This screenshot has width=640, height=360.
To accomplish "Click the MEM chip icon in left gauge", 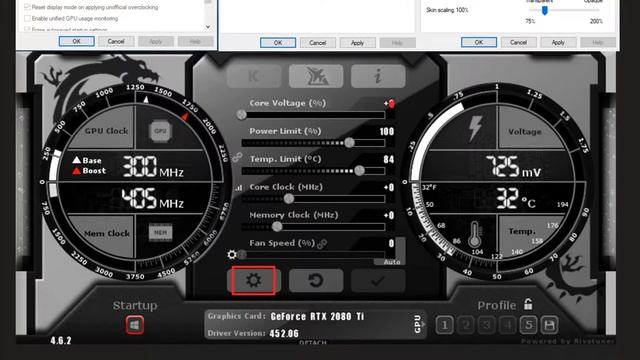I will [x=160, y=232].
